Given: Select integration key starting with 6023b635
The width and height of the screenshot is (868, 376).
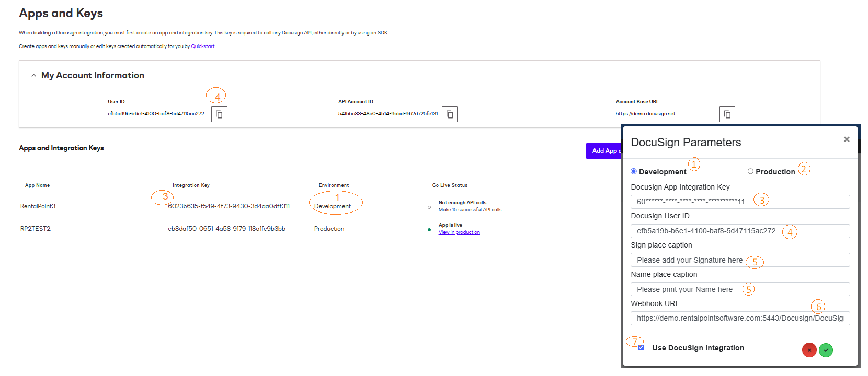Looking at the screenshot, I should pos(229,206).
